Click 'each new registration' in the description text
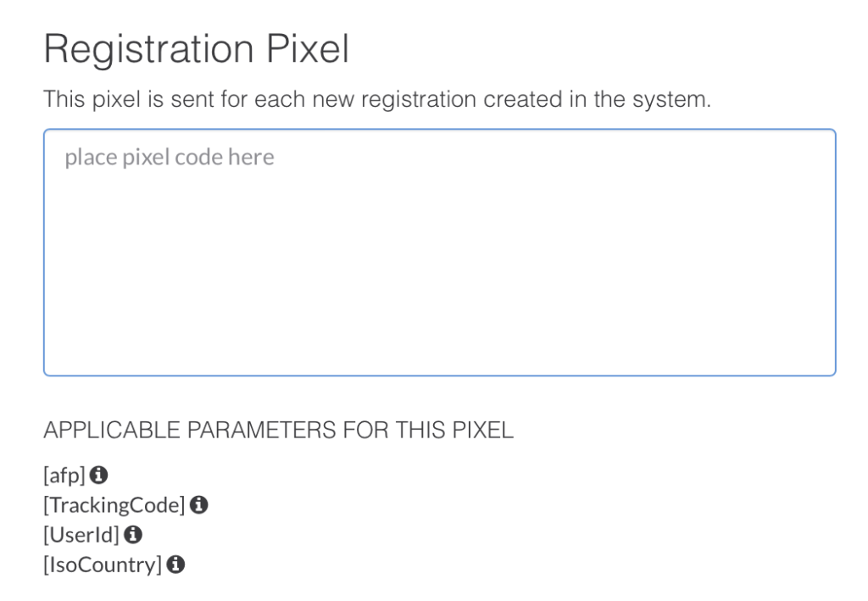 (x=364, y=100)
